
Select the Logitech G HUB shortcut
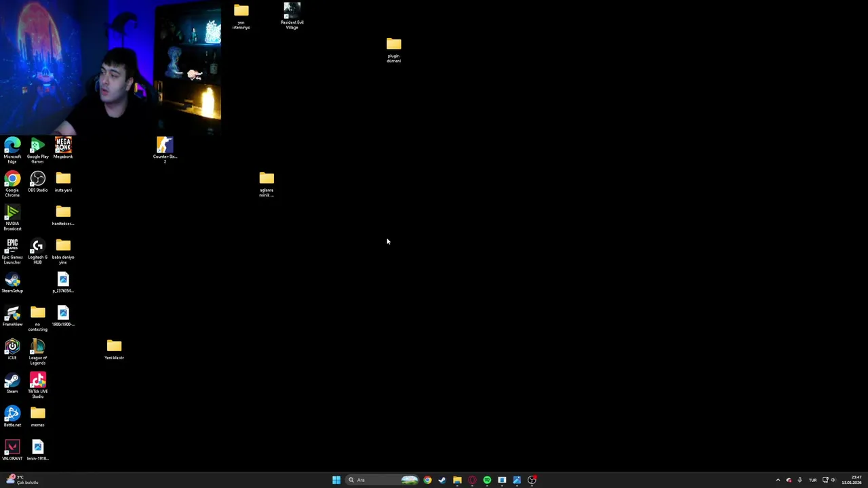(x=38, y=251)
